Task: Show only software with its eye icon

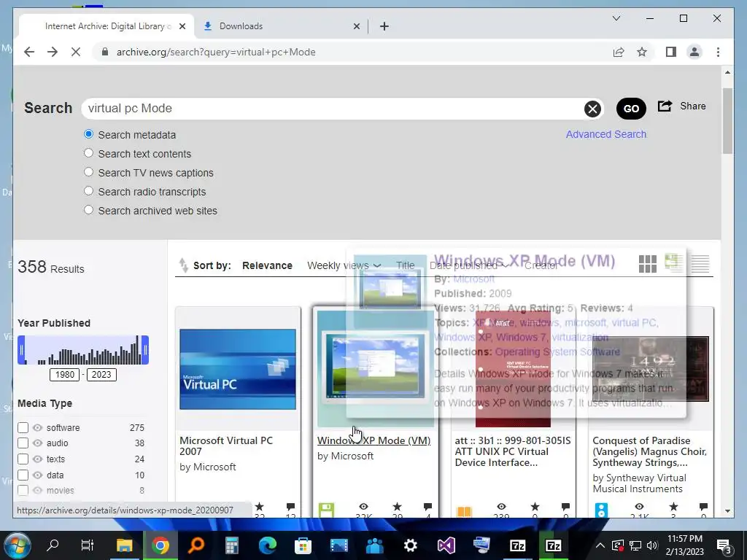Action: coord(38,427)
